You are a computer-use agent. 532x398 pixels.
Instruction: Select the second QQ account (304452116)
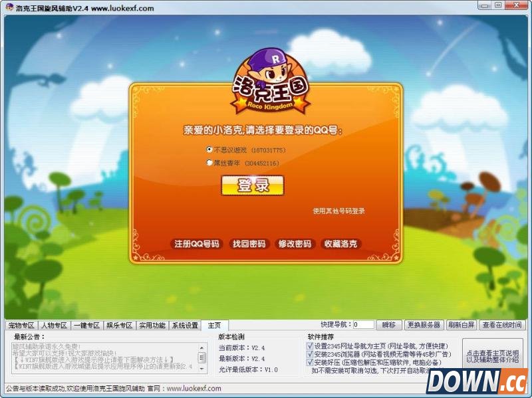[209, 163]
